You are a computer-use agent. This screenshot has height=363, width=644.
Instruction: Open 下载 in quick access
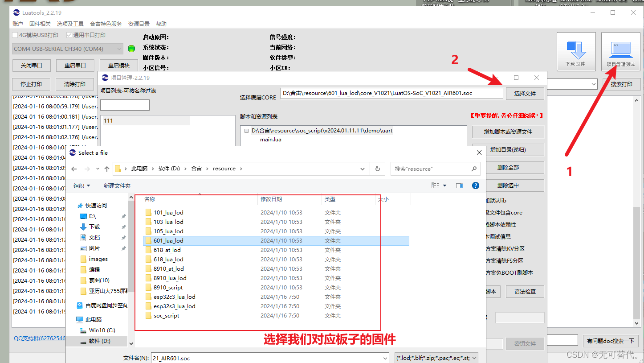(x=94, y=227)
